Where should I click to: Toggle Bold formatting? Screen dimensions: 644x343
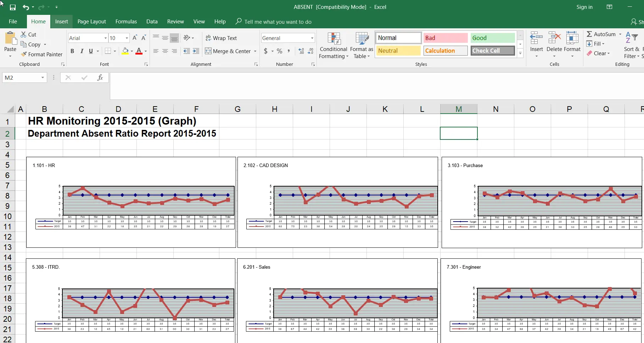[x=72, y=51]
